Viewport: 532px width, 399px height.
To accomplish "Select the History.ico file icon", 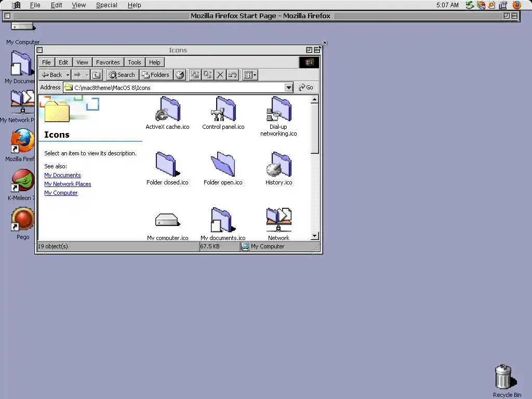I will click(x=279, y=164).
